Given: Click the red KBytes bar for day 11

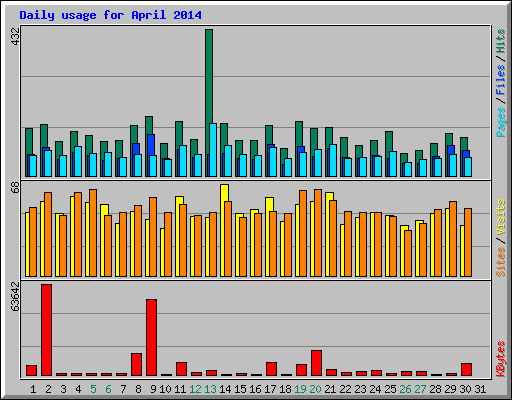Looking at the screenshot, I should coord(181,369).
